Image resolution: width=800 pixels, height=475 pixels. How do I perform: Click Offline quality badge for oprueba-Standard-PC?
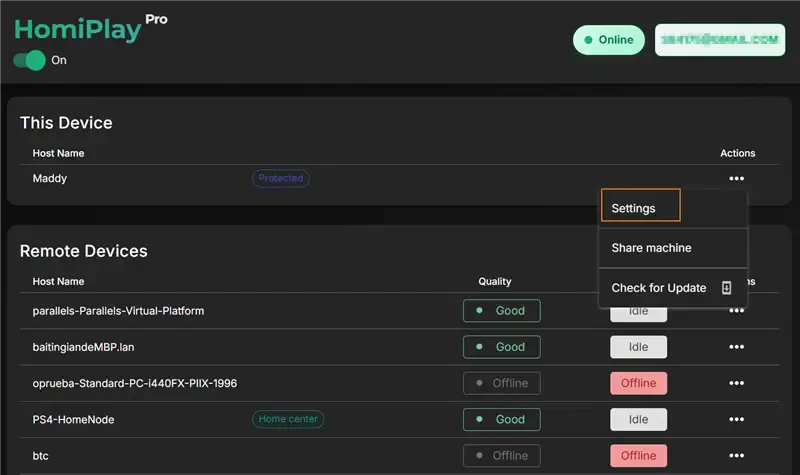tap(502, 383)
